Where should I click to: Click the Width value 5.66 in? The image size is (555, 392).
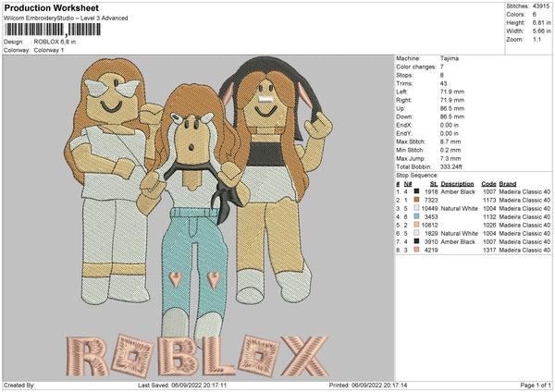click(541, 31)
